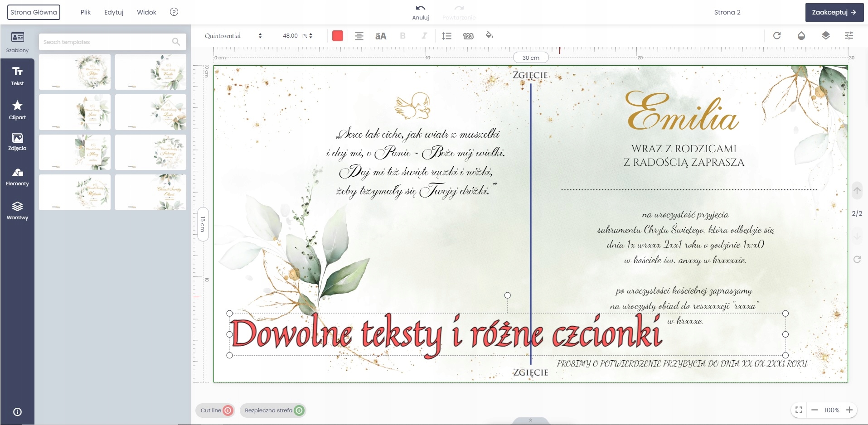The width and height of the screenshot is (868, 425).
Task: Click the paint bucket fill icon
Action: (x=489, y=35)
